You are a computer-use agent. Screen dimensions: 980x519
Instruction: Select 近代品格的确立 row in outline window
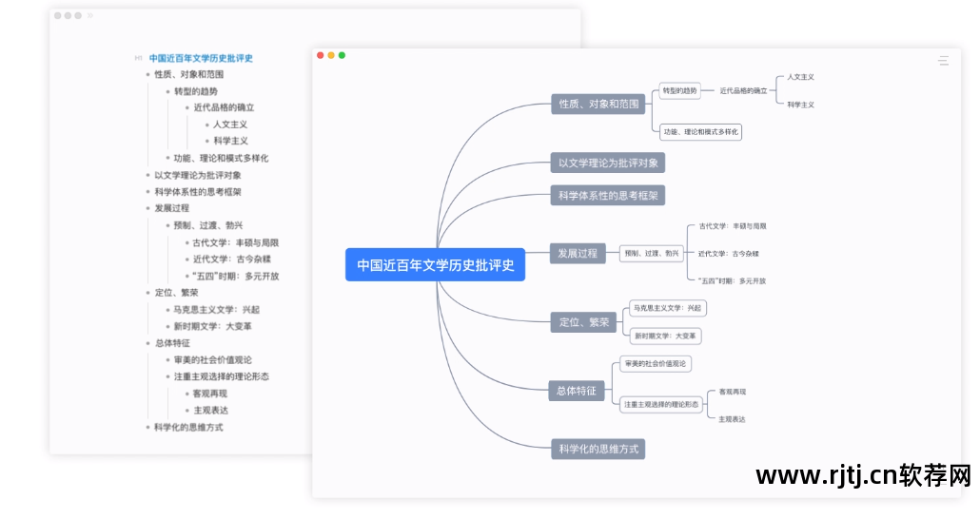[x=224, y=107]
